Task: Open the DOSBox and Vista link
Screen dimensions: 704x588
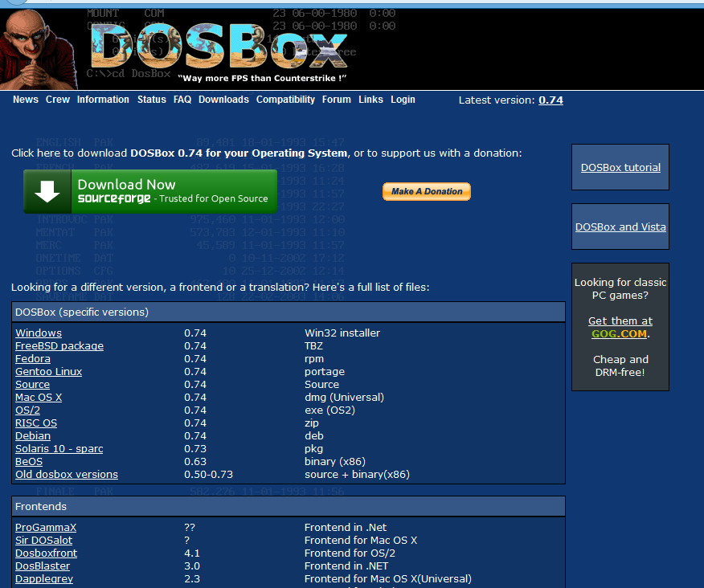Action: point(620,227)
